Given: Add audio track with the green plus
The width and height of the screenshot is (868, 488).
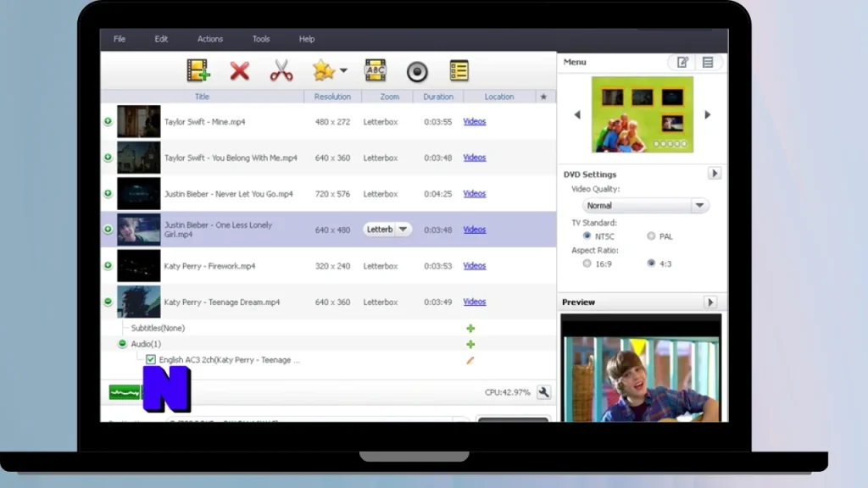Looking at the screenshot, I should 470,344.
